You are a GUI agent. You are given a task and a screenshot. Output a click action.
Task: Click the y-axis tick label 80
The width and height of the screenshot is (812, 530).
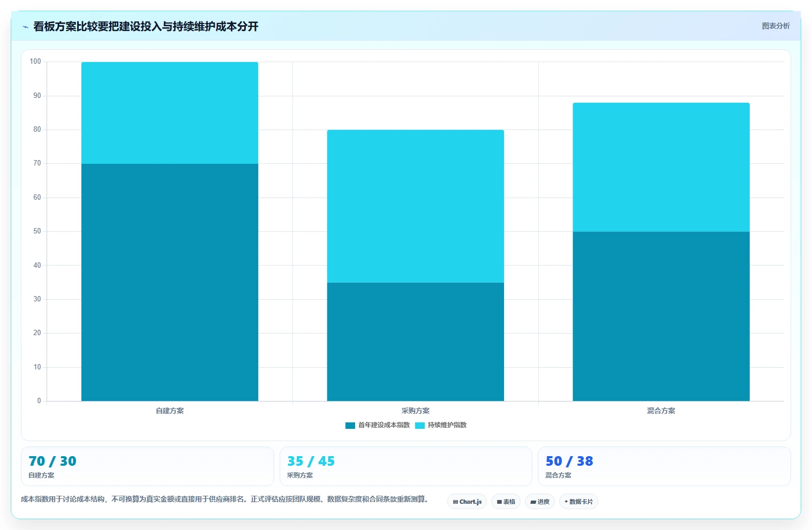pyautogui.click(x=37, y=130)
